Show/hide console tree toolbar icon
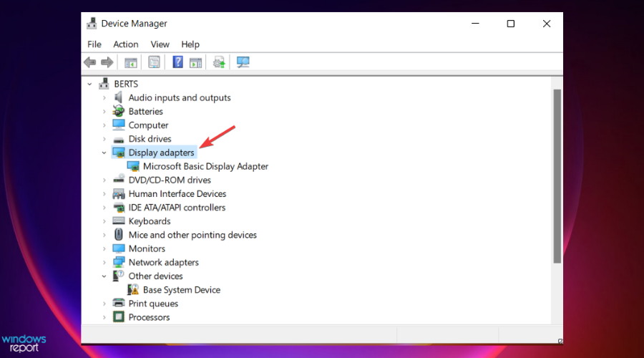 pyautogui.click(x=131, y=62)
